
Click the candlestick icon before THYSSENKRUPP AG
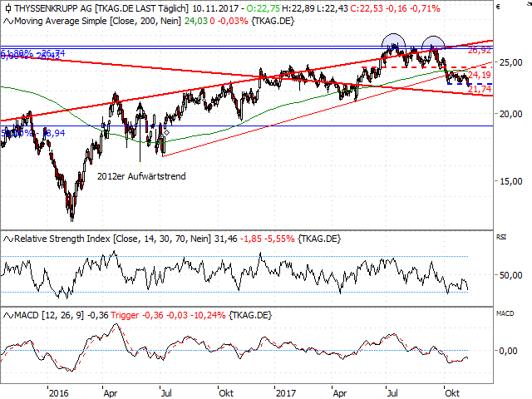(x=8, y=8)
